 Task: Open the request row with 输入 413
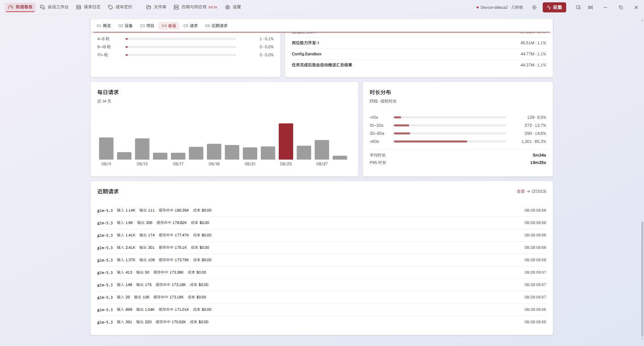tap(322, 273)
